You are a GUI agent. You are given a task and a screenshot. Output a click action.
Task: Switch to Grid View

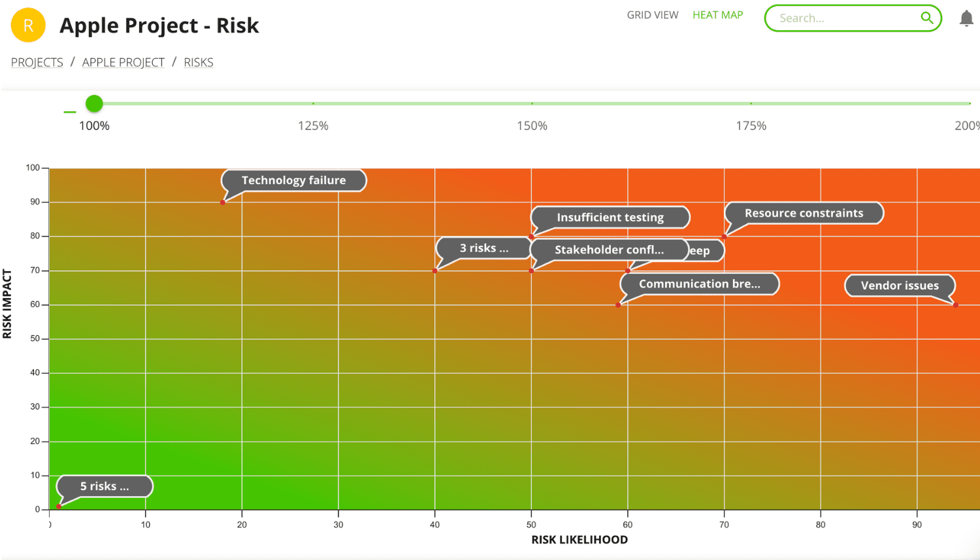pos(652,15)
